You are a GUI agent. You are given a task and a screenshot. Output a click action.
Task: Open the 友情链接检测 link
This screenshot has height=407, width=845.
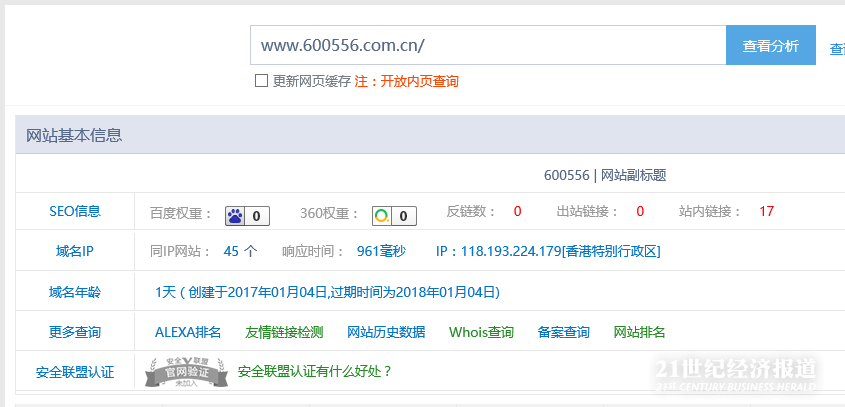(x=284, y=332)
